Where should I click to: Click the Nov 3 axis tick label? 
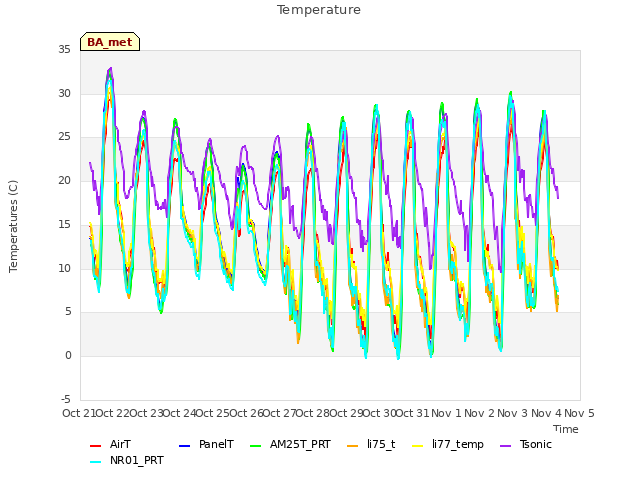click(513, 413)
